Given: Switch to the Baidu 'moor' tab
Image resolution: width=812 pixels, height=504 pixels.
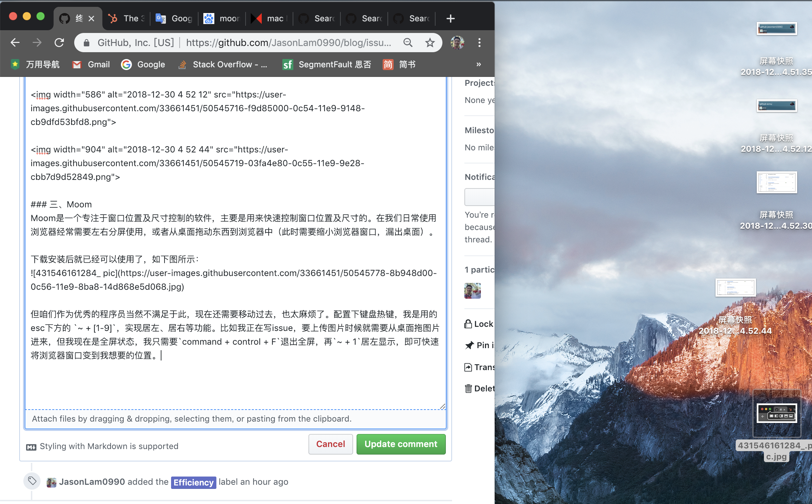Looking at the screenshot, I should point(222,19).
